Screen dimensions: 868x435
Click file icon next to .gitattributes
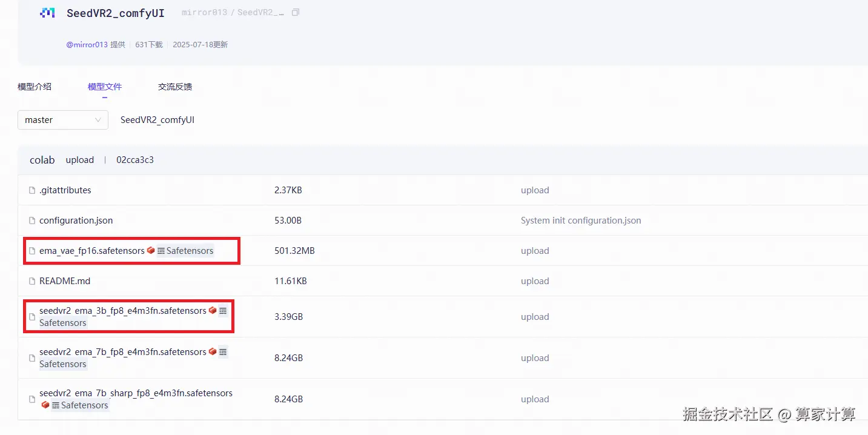[33, 190]
